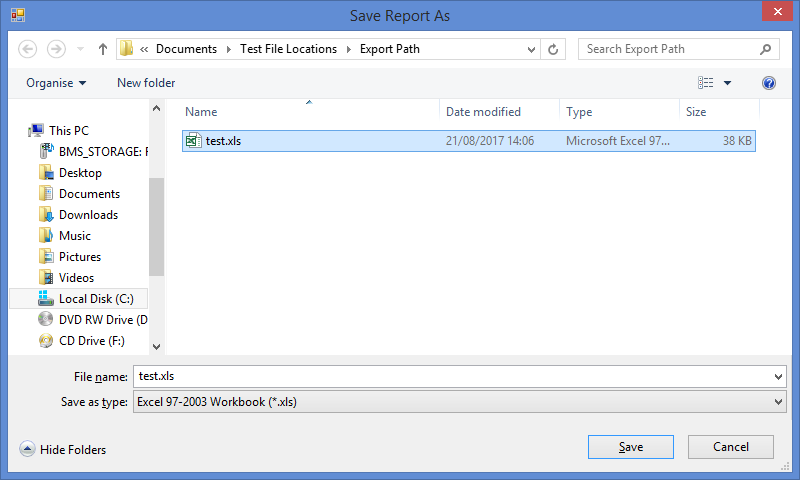Click New folder in the toolbar
Image resolution: width=800 pixels, height=480 pixels.
[146, 83]
